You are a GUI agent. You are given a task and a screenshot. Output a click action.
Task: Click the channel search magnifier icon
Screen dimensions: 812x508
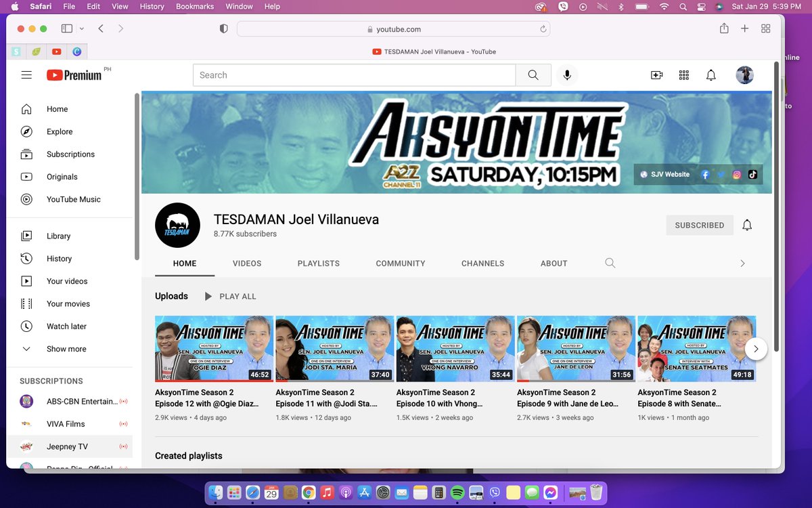pyautogui.click(x=610, y=263)
